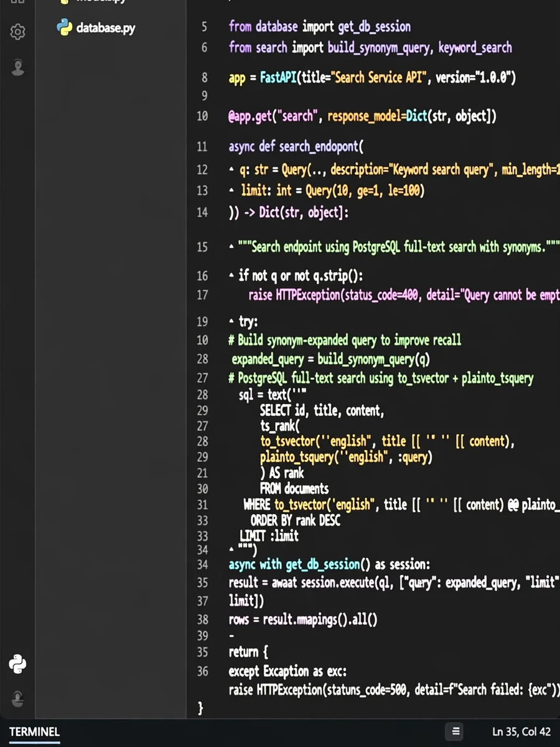Click line number 8 in the gutter

click(x=205, y=78)
